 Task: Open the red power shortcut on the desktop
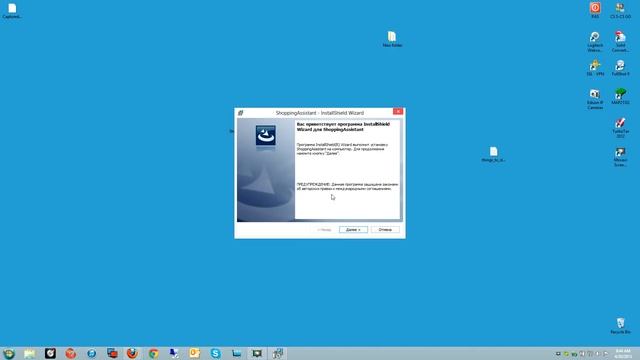595,10
